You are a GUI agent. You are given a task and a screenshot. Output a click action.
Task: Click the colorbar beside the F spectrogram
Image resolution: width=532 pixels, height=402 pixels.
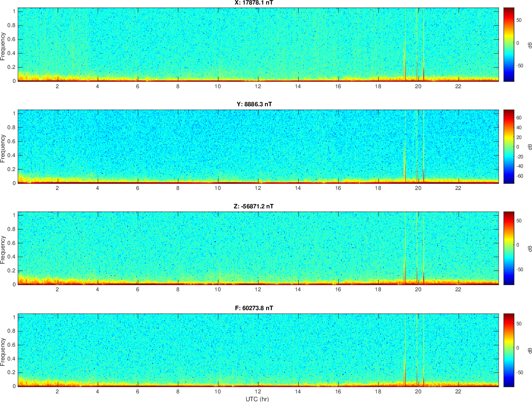[x=509, y=350]
